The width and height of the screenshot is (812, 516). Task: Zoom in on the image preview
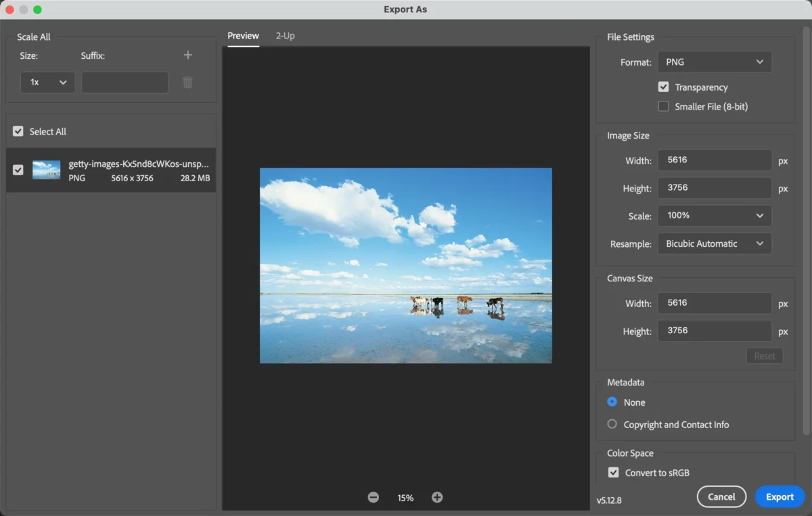437,496
